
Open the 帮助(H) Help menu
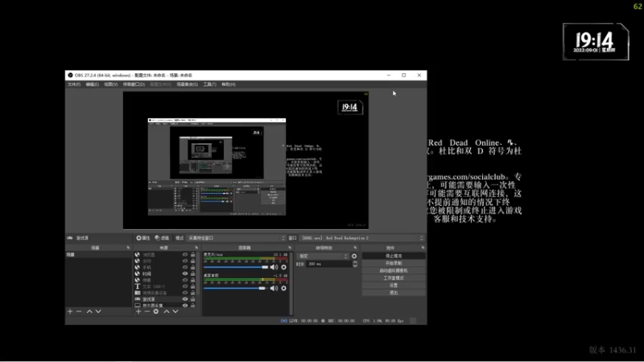coord(229,84)
